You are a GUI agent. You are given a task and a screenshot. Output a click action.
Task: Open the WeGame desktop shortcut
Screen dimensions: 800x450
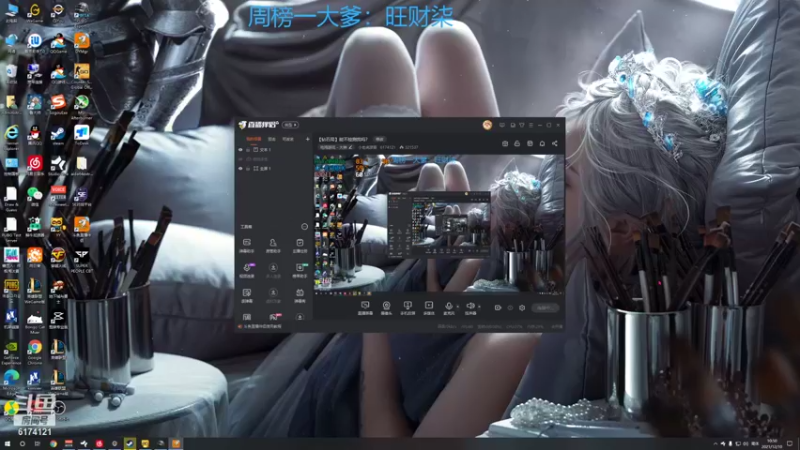click(34, 12)
